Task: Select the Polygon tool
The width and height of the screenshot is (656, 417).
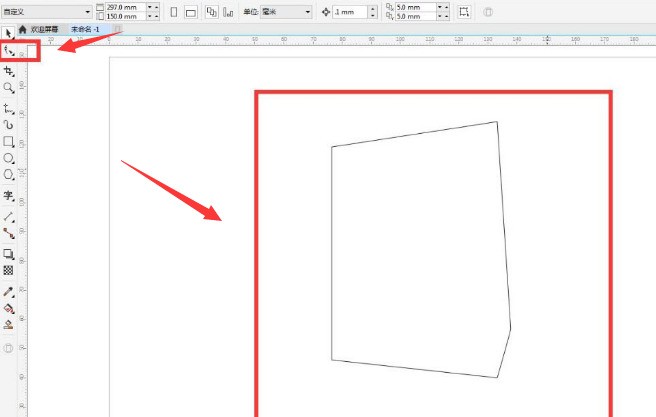Action: tap(9, 175)
